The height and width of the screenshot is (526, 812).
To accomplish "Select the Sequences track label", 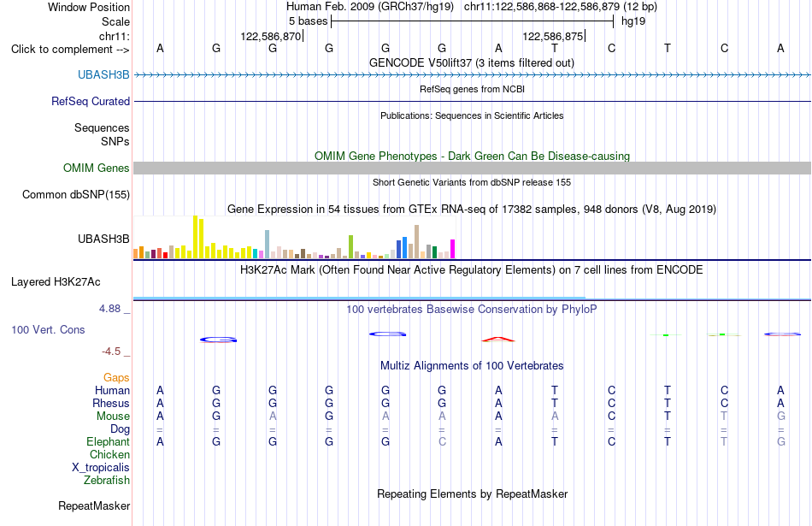I will 102,127.
